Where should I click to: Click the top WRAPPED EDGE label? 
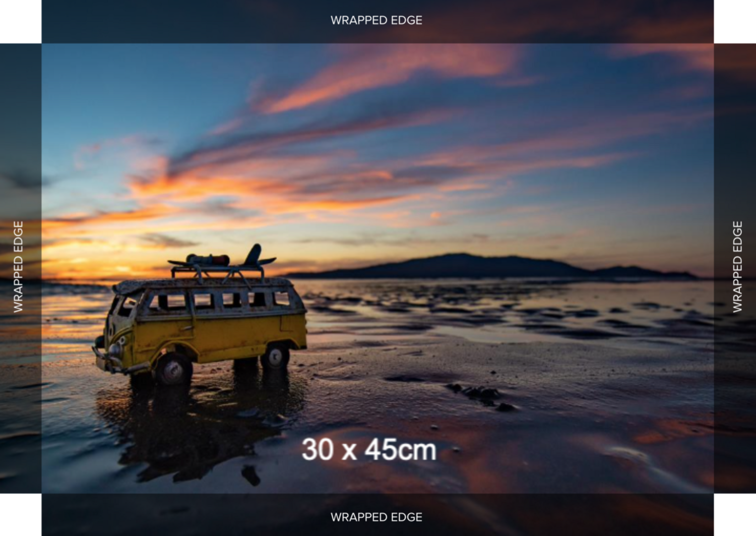pyautogui.click(x=376, y=20)
